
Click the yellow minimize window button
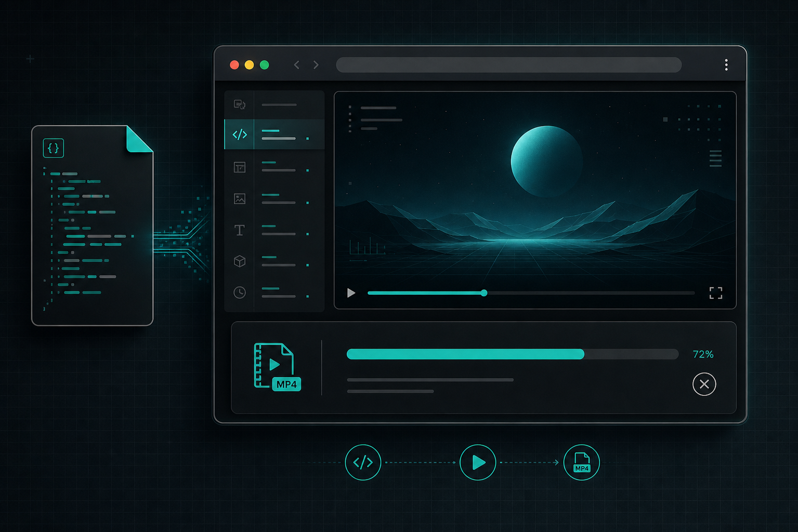(250, 65)
